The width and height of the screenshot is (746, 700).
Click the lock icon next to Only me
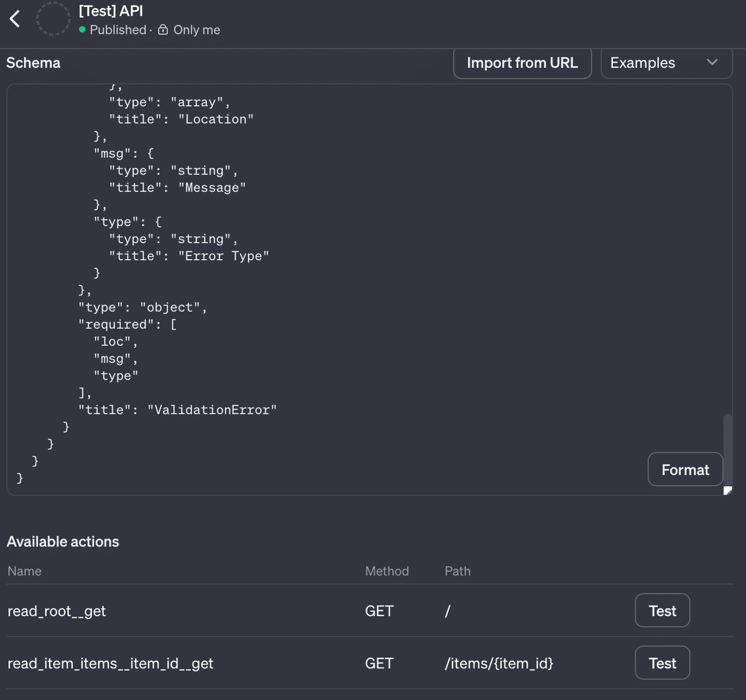pyautogui.click(x=163, y=30)
